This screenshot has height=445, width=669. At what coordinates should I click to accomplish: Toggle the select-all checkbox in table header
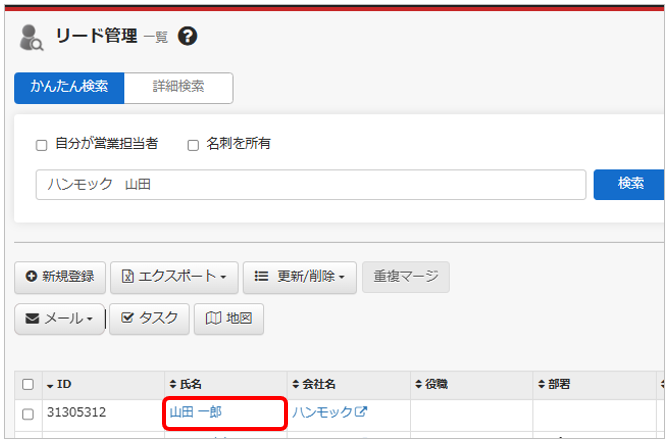(28, 384)
